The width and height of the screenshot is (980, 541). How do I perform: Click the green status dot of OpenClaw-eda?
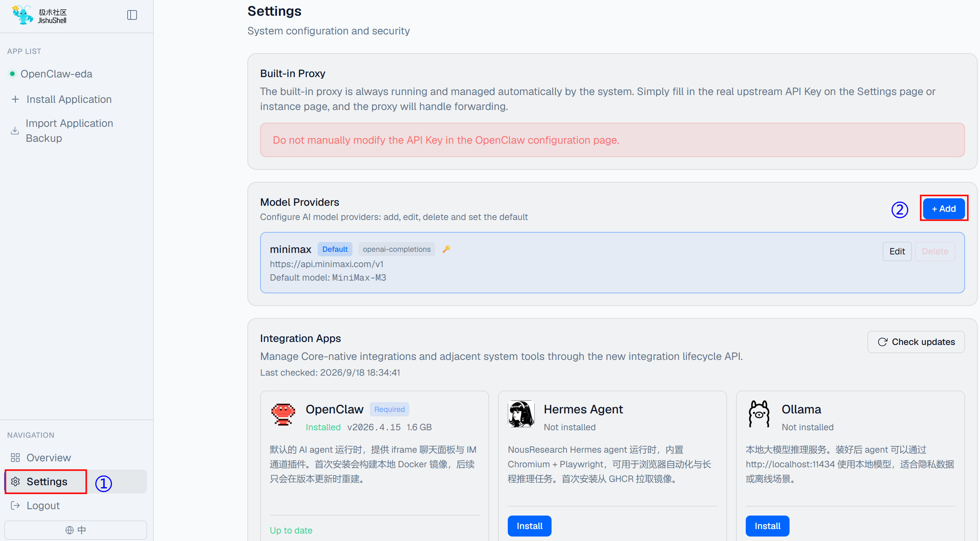point(13,73)
